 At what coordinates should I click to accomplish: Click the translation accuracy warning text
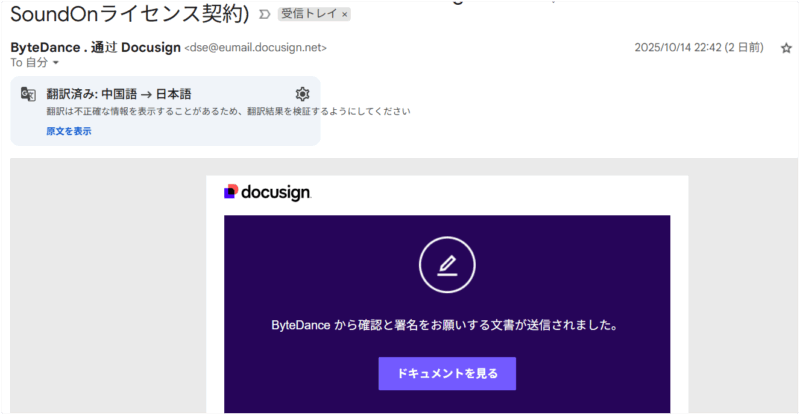click(228, 112)
